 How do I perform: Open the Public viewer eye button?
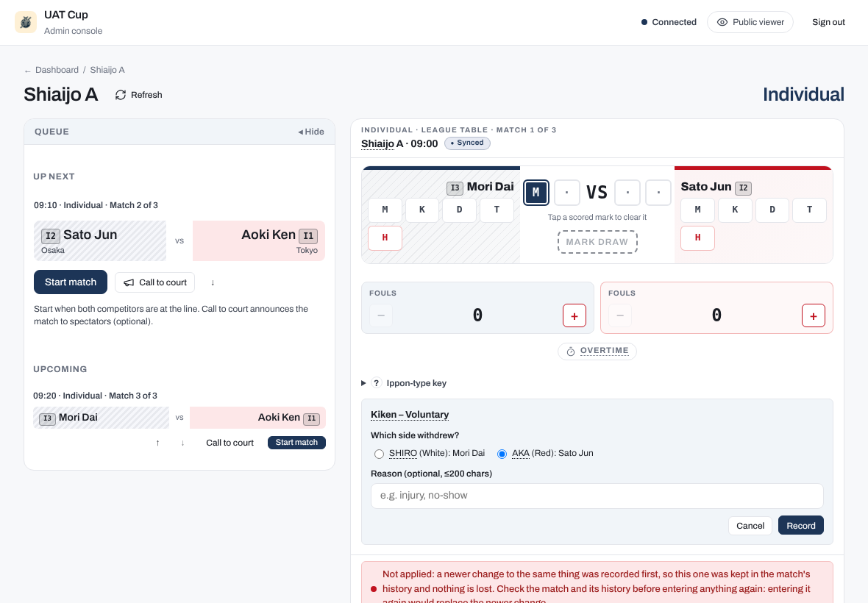pos(750,22)
